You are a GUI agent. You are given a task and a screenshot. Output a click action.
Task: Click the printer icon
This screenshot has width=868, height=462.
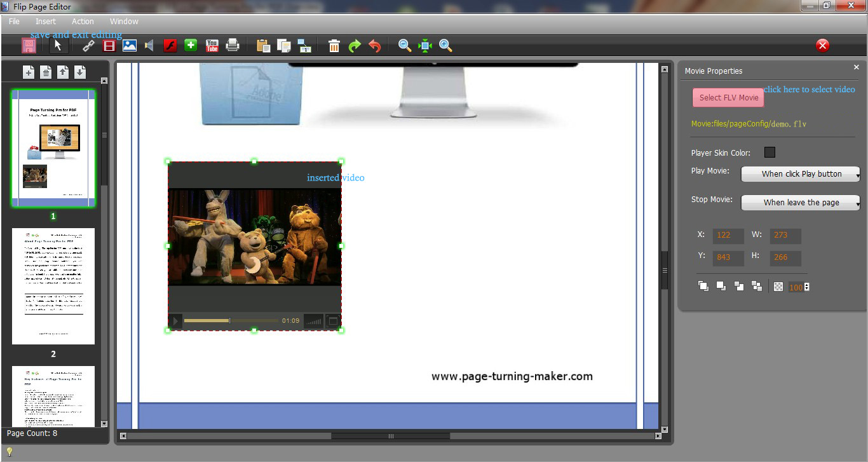233,45
